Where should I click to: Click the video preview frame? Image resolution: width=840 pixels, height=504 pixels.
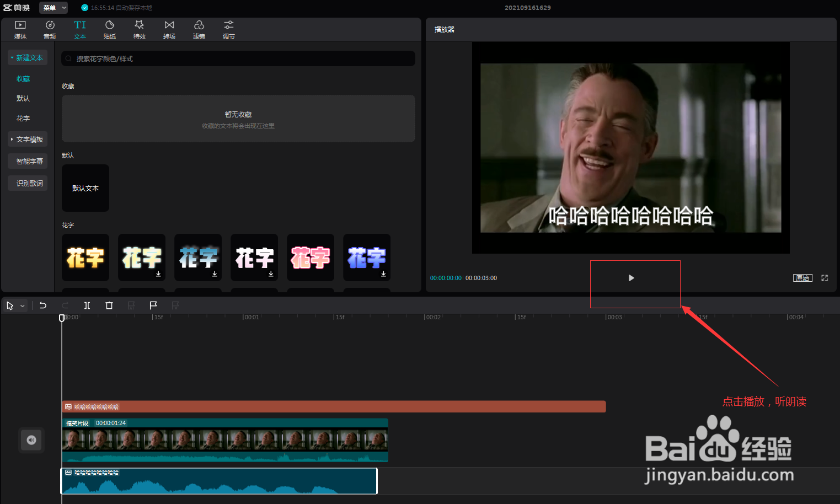click(631, 148)
